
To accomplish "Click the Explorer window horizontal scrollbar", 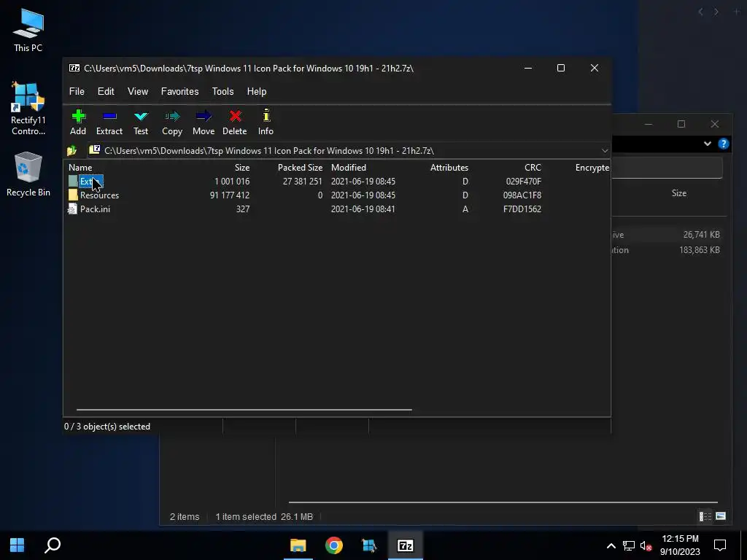I will click(503, 502).
